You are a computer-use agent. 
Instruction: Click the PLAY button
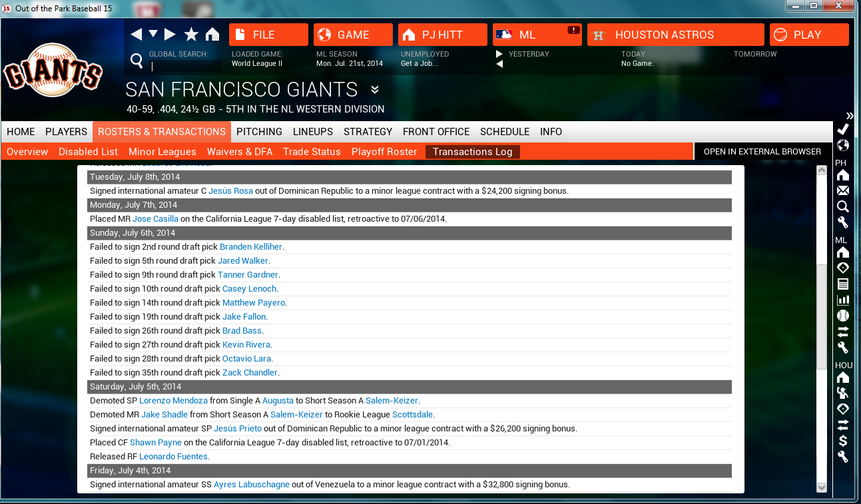pos(809,35)
